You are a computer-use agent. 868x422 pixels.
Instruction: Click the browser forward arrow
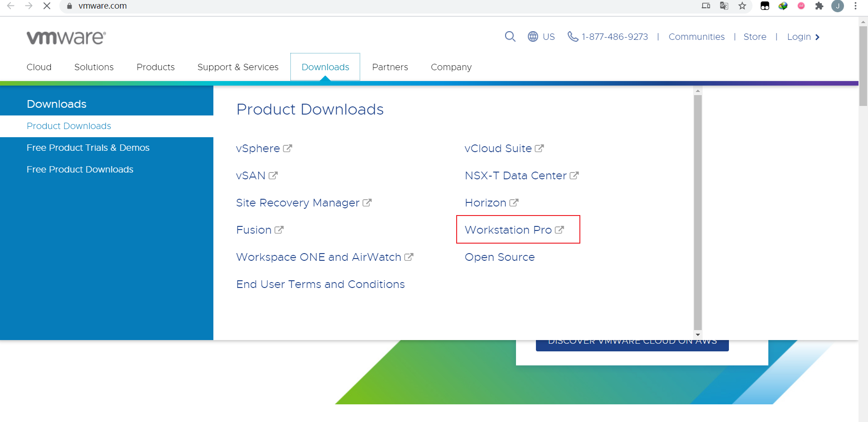29,6
